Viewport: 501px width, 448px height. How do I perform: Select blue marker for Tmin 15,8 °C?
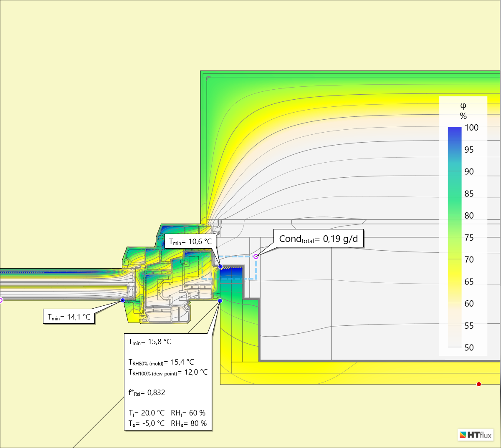220,301
